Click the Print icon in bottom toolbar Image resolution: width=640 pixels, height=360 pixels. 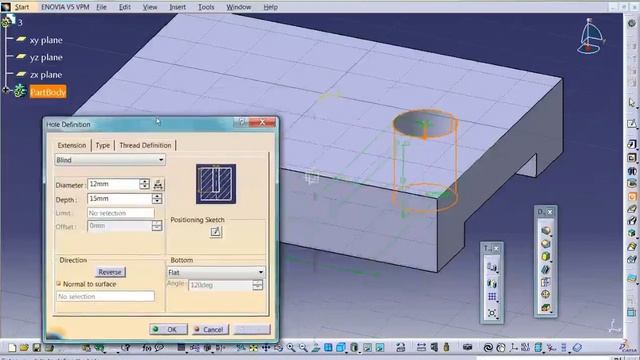(x=49, y=348)
